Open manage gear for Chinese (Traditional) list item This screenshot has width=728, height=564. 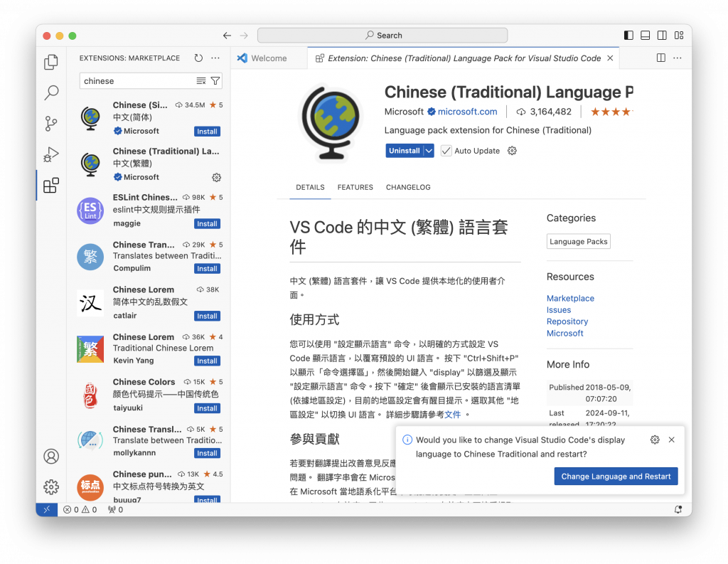216,178
